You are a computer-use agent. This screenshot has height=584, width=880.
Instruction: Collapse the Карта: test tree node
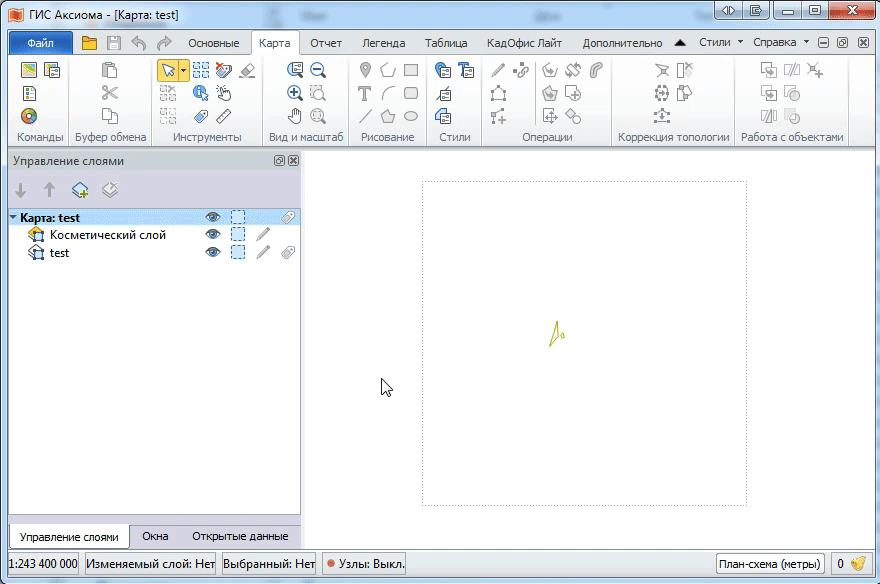tap(12, 215)
